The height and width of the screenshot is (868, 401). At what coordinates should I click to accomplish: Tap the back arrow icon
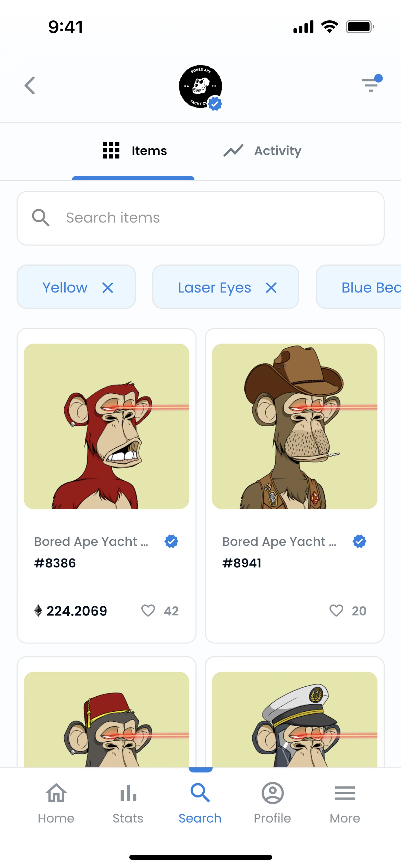(x=30, y=86)
